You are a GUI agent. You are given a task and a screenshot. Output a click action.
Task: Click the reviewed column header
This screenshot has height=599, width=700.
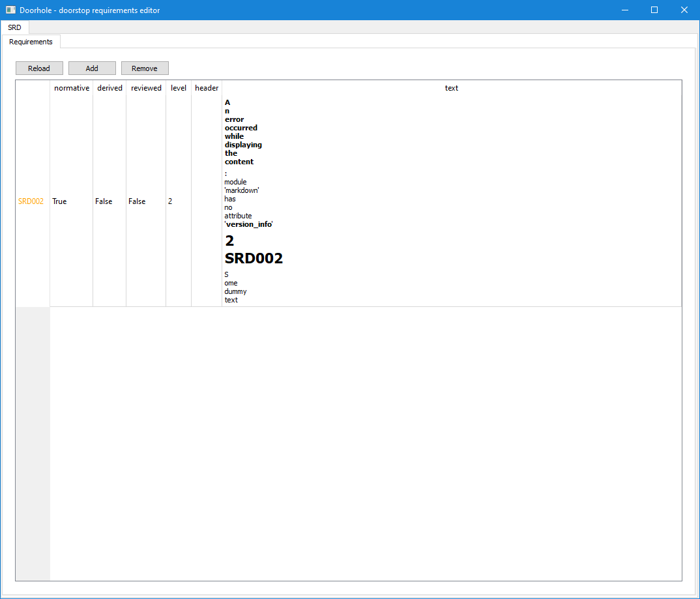[x=145, y=87]
